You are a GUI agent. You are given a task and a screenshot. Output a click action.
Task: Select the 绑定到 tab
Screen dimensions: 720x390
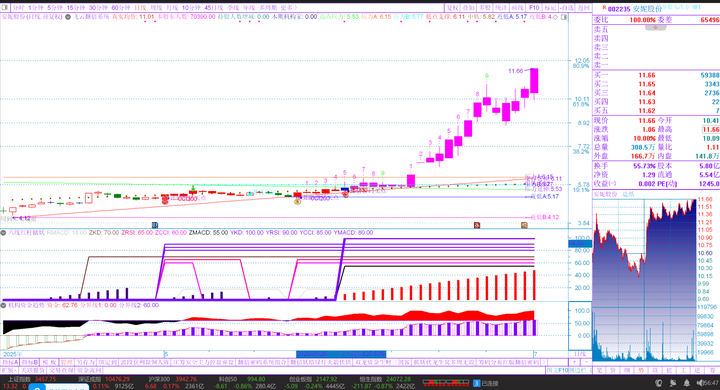pos(108,362)
